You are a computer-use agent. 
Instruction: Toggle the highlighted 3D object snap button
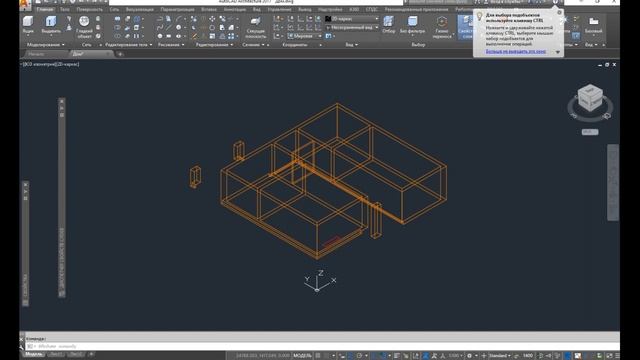click(425, 356)
